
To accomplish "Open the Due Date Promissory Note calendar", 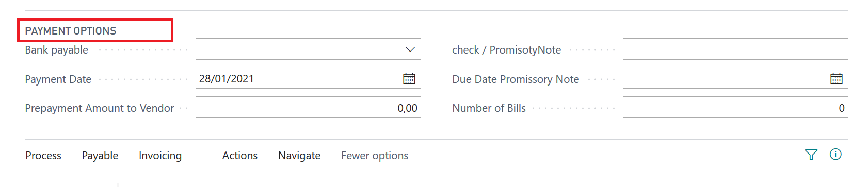I will (x=837, y=79).
